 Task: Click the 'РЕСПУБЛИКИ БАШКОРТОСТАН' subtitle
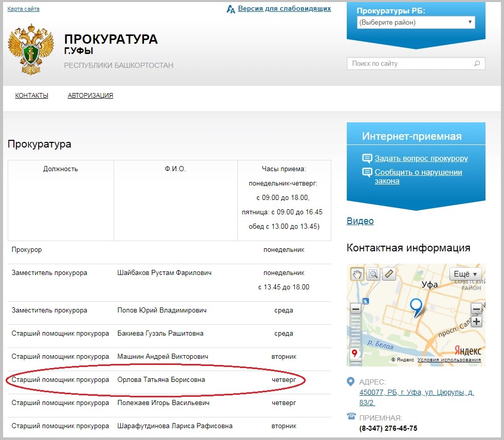click(119, 65)
